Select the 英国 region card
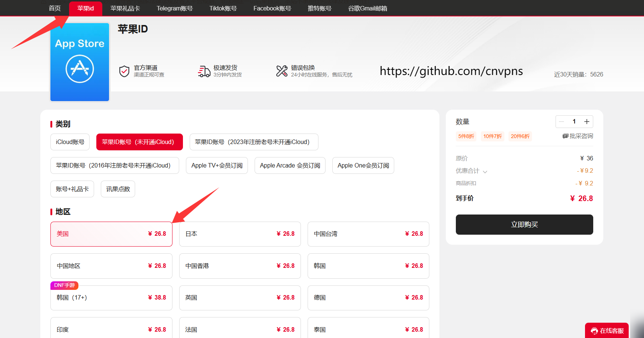Screen dimensions: 644x338 click(240, 298)
